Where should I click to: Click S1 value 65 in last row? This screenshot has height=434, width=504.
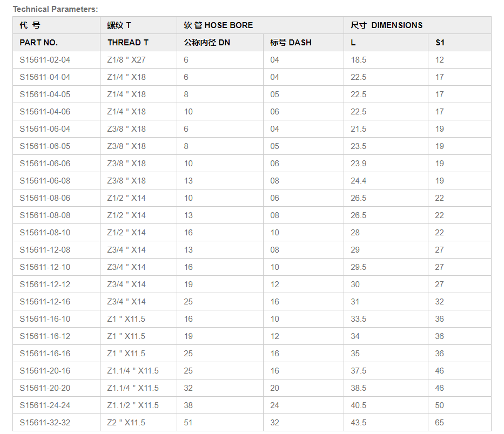click(439, 423)
